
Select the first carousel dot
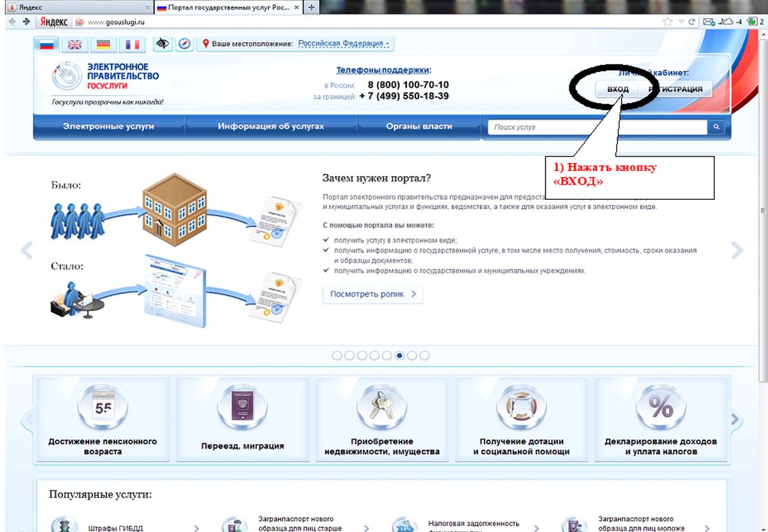click(x=337, y=356)
